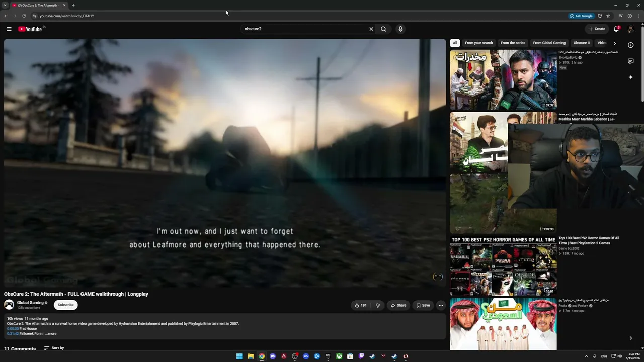Viewport: 644px width, 362px height.
Task: Open the Chrome profile icon
Action: tap(630, 16)
